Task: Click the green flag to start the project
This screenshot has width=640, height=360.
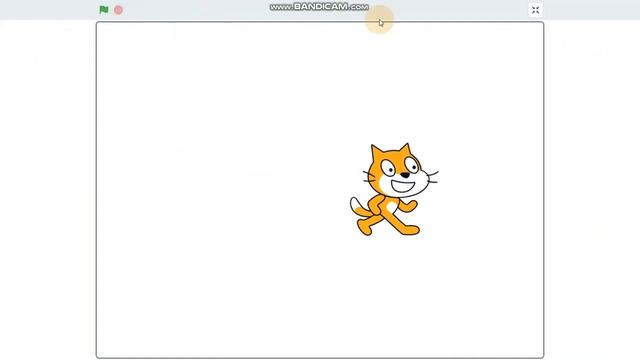Action: pos(104,10)
